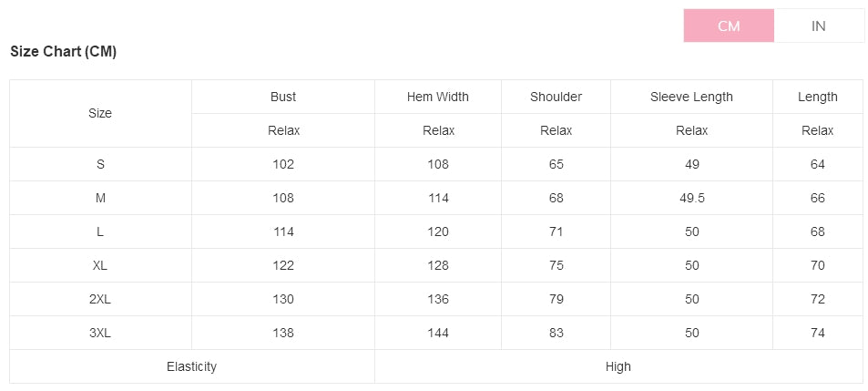Switch size chart to CM units
Image resolution: width=868 pixels, height=391 pixels.
pyautogui.click(x=729, y=26)
